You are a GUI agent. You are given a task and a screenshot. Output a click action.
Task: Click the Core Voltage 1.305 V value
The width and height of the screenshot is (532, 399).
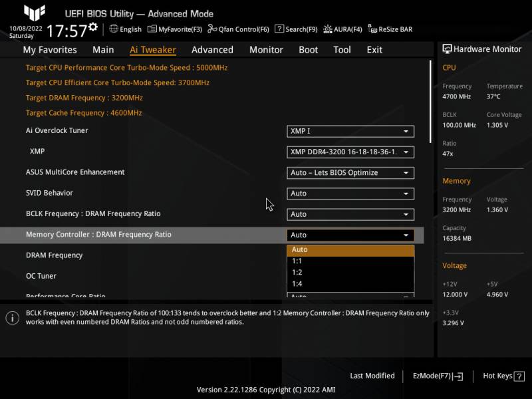pos(497,125)
